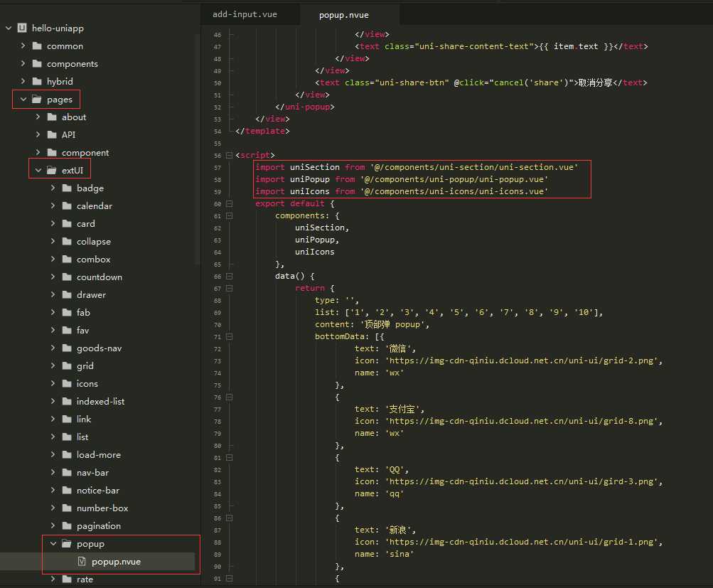Select the notice-bar folder label
Image resolution: width=713 pixels, height=588 pixels.
98,490
